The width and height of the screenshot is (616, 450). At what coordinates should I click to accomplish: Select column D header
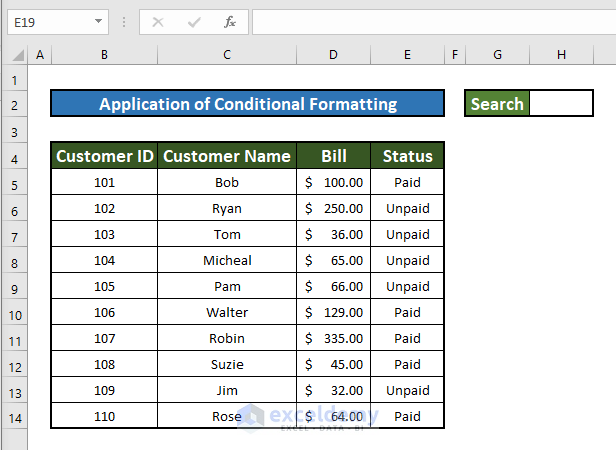333,55
